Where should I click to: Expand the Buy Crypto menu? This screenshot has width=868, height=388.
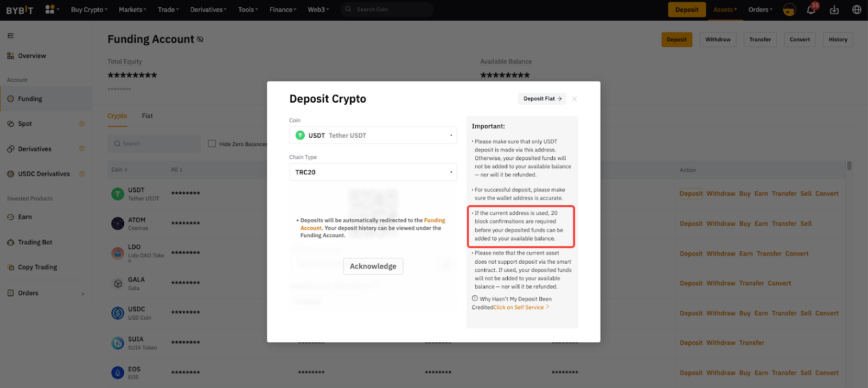click(x=89, y=10)
